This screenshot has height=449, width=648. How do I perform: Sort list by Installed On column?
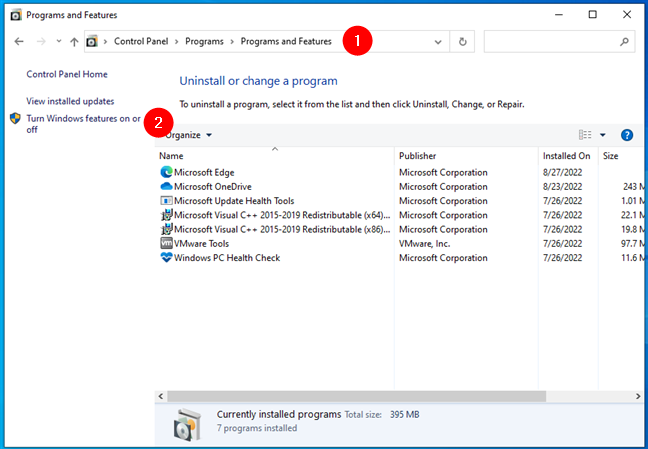568,156
